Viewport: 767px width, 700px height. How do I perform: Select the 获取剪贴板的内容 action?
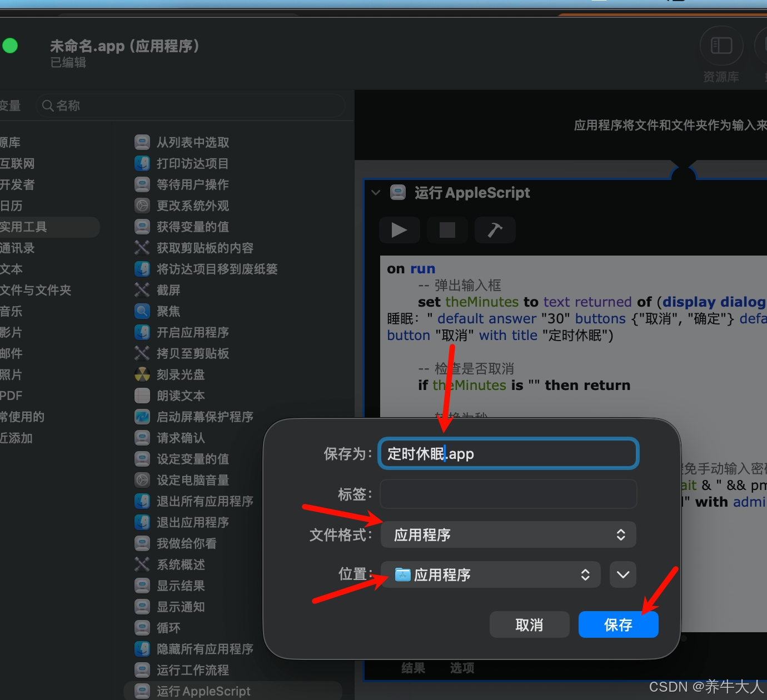(x=194, y=248)
